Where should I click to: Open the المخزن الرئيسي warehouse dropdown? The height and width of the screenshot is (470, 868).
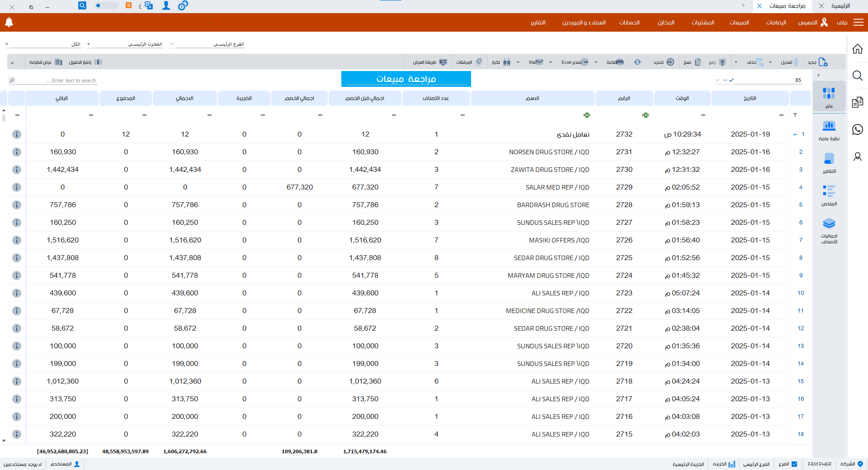click(89, 44)
